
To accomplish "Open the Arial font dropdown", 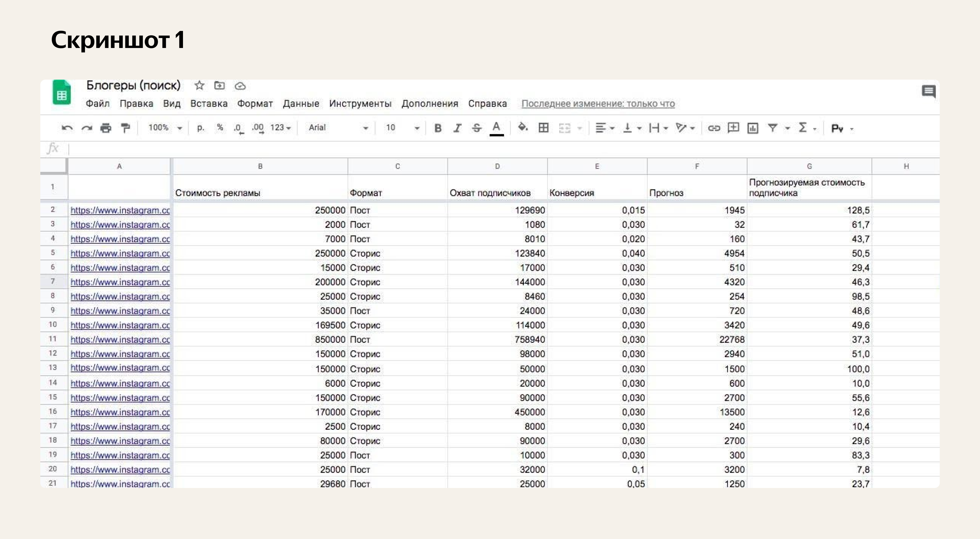I will tap(338, 128).
